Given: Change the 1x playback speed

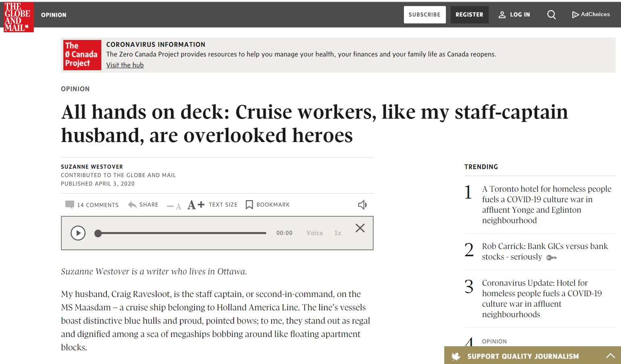Looking at the screenshot, I should [338, 233].
